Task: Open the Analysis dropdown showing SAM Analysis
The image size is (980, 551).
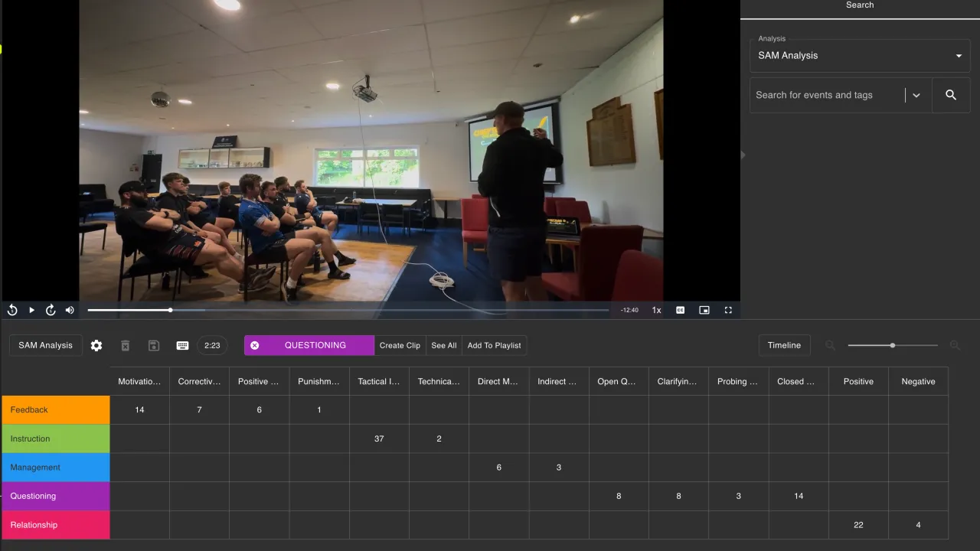Action: (x=859, y=55)
